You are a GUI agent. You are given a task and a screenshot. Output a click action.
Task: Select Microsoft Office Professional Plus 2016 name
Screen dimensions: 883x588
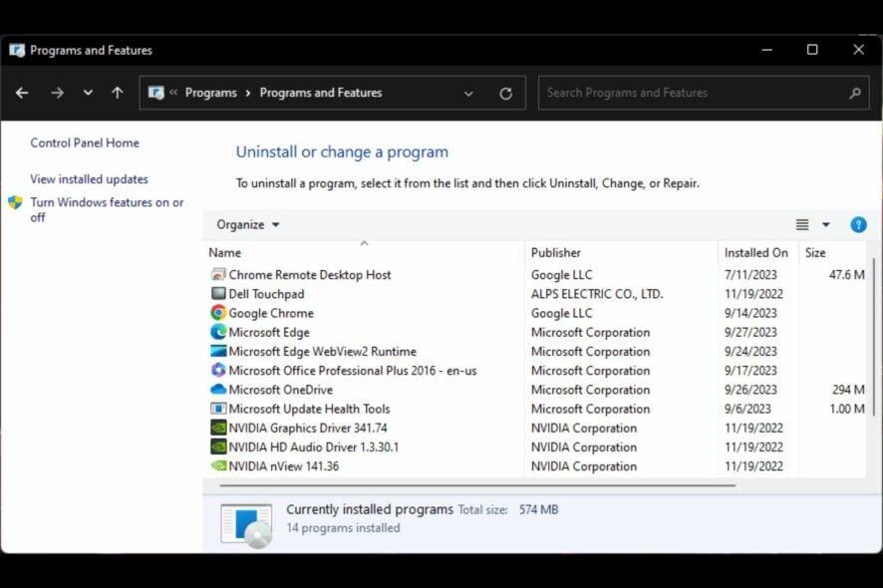[353, 371]
